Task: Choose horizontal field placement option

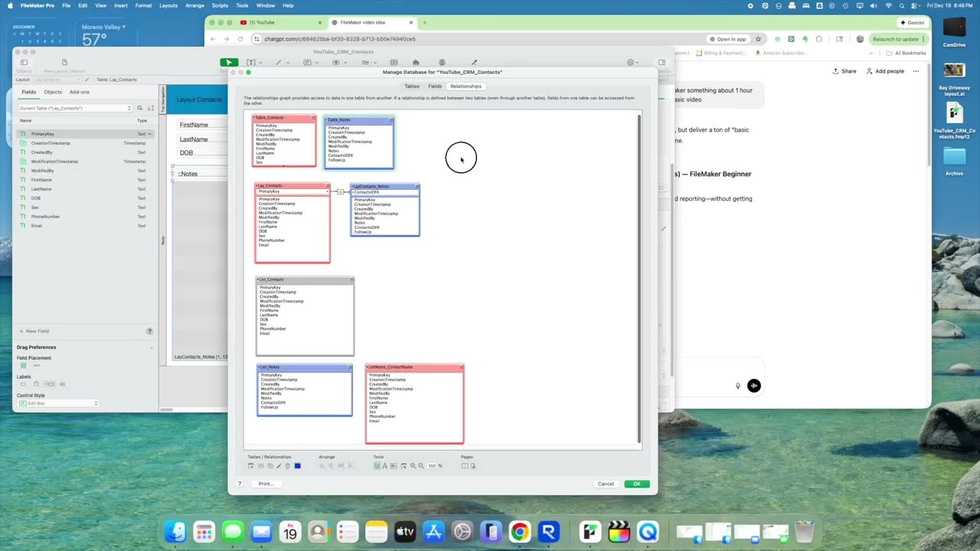Action: pos(37,366)
